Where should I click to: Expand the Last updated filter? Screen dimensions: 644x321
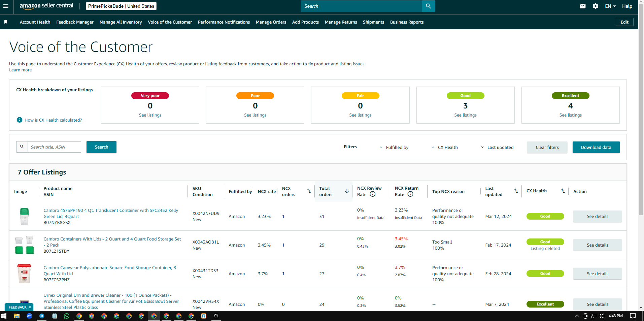(x=497, y=147)
